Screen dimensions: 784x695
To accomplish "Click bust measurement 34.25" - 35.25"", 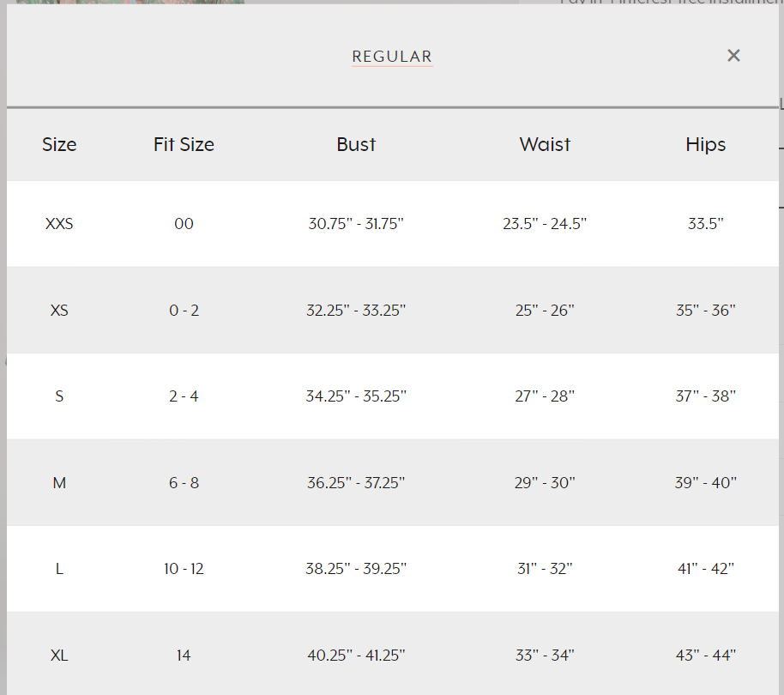I will (x=356, y=396).
